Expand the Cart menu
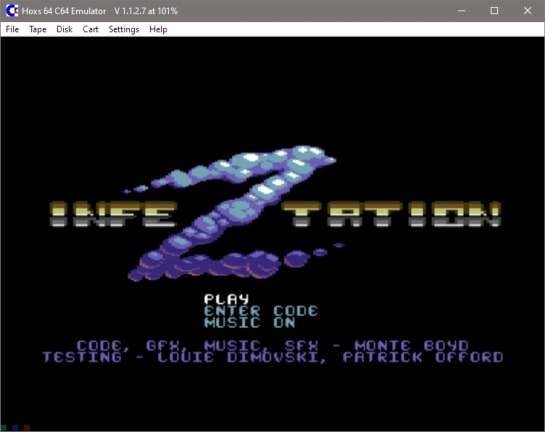The width and height of the screenshot is (545, 432). pyautogui.click(x=90, y=29)
